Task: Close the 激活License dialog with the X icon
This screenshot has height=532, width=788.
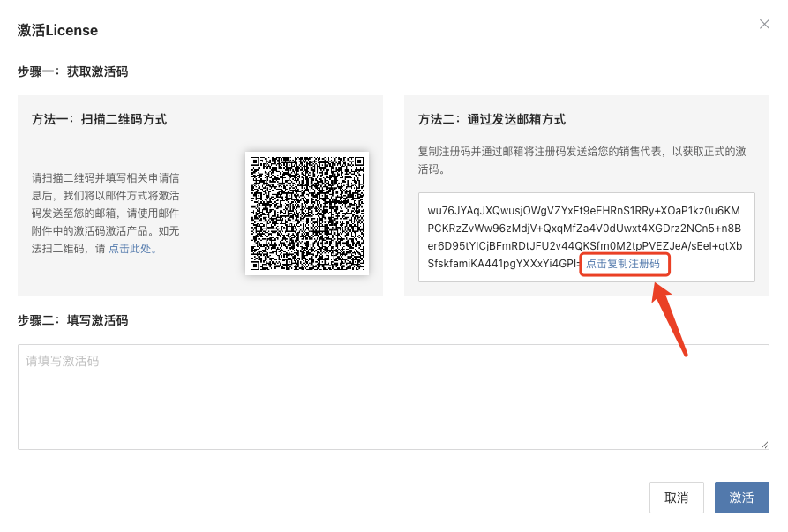Action: (x=764, y=24)
